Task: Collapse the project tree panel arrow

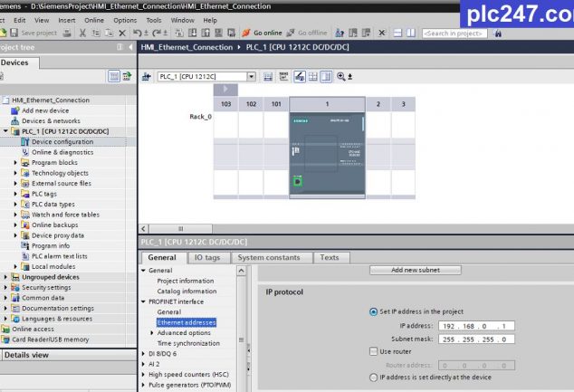Action: click(x=130, y=47)
